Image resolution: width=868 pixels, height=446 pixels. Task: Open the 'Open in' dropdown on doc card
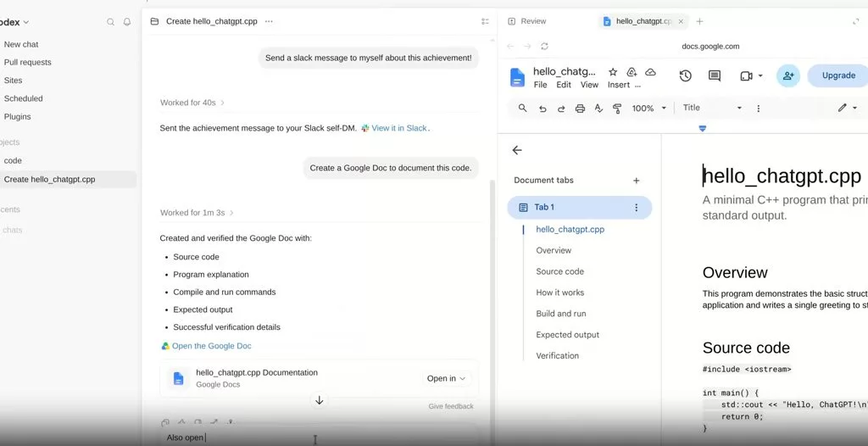click(447, 378)
